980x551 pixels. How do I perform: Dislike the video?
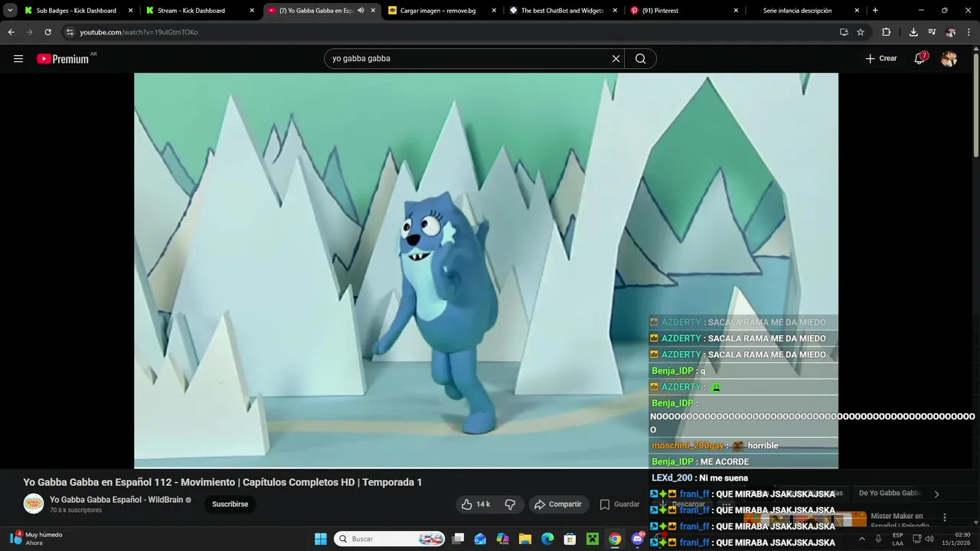click(510, 504)
